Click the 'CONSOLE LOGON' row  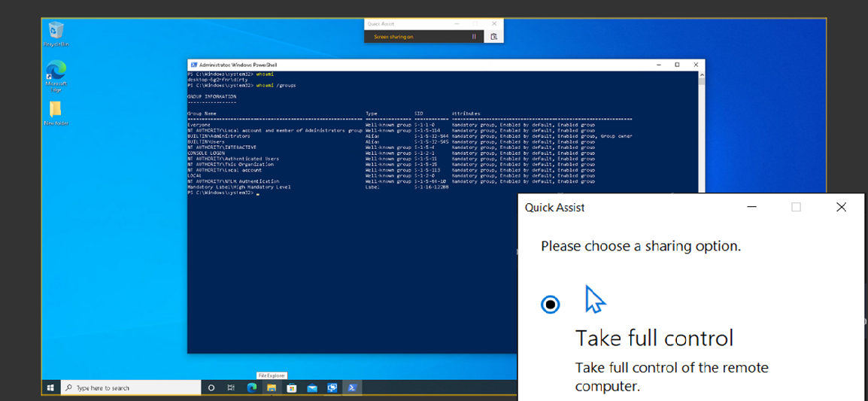pyautogui.click(x=391, y=153)
